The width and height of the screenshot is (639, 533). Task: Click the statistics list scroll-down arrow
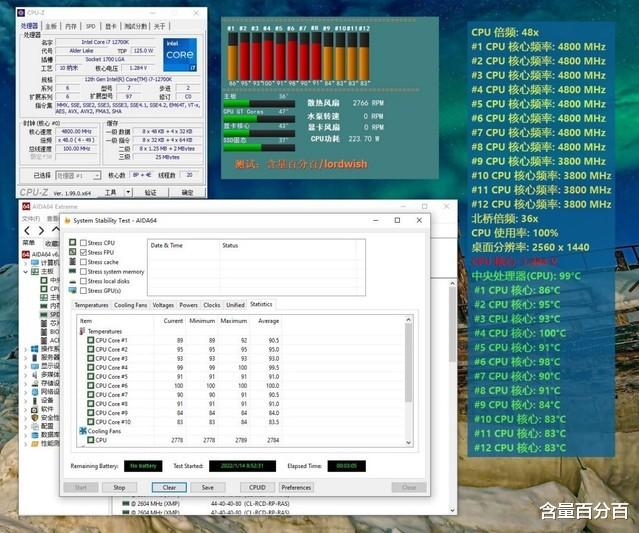408,443
